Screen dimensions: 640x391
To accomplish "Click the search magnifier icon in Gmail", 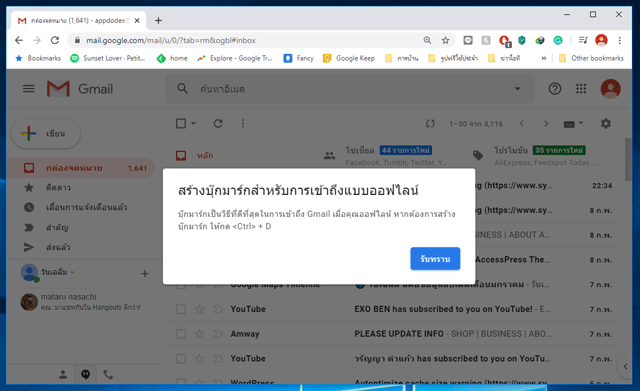I will tap(182, 89).
